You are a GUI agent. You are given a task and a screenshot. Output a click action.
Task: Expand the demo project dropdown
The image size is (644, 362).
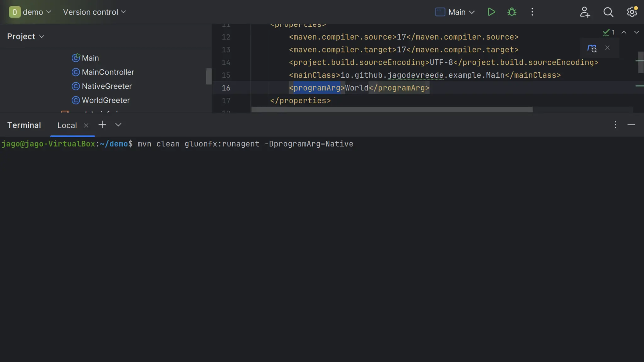(31, 12)
